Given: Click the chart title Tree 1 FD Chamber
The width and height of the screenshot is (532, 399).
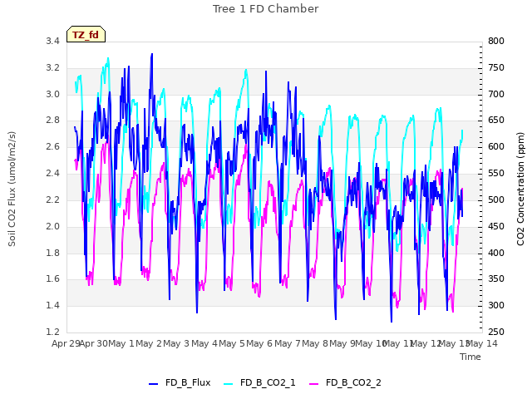Looking at the screenshot, I should point(265,9).
